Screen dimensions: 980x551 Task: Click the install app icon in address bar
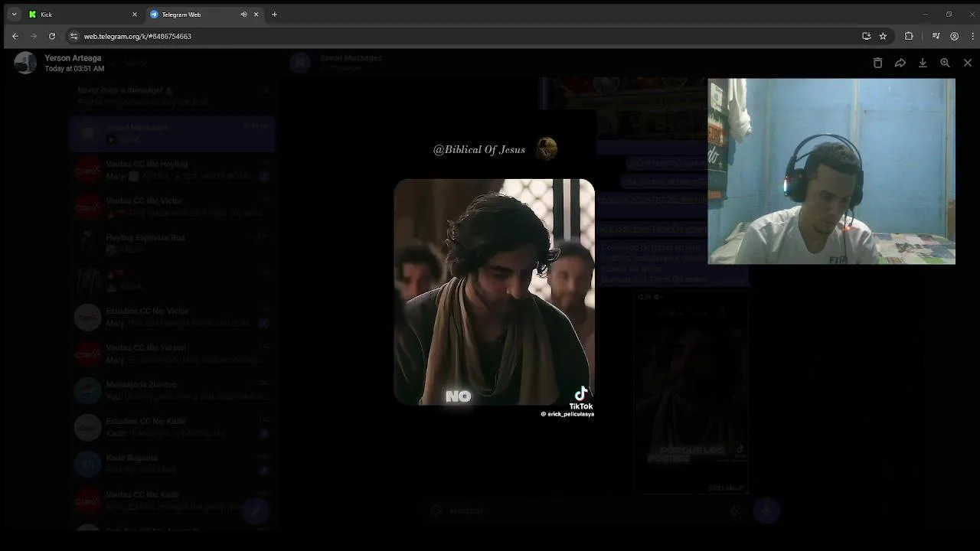[866, 36]
